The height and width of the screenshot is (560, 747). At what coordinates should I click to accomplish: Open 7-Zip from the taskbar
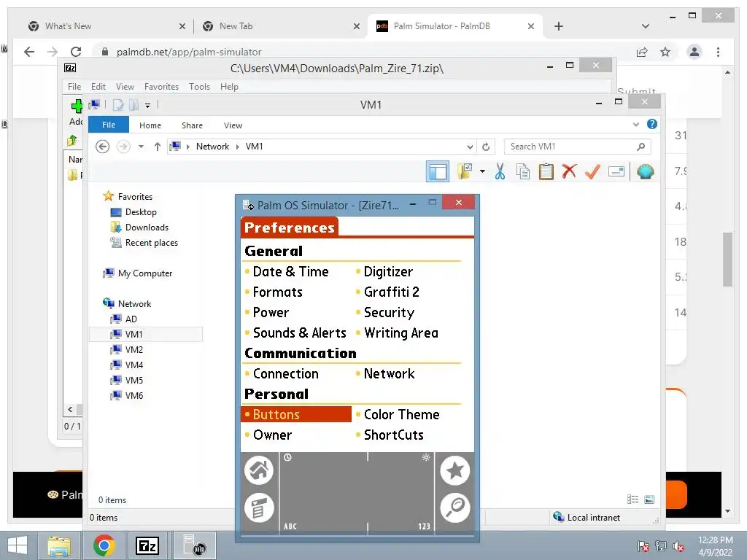(147, 545)
